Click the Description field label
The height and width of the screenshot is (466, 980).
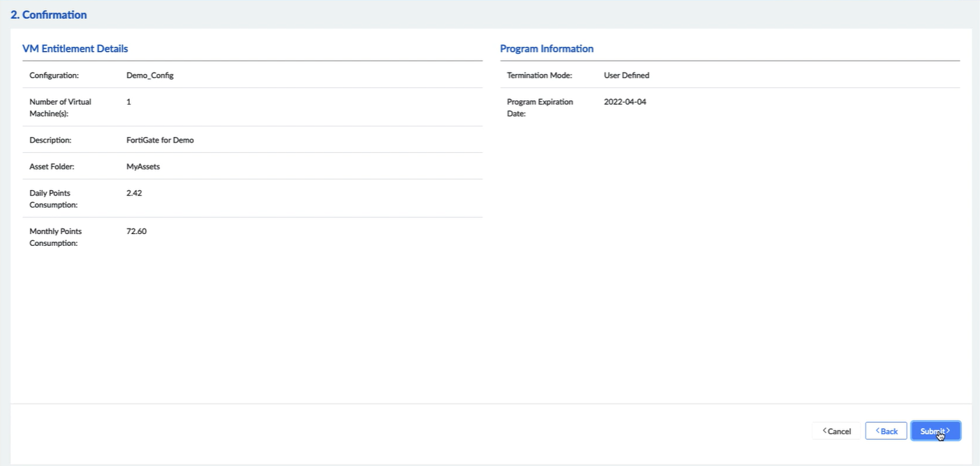(x=50, y=140)
